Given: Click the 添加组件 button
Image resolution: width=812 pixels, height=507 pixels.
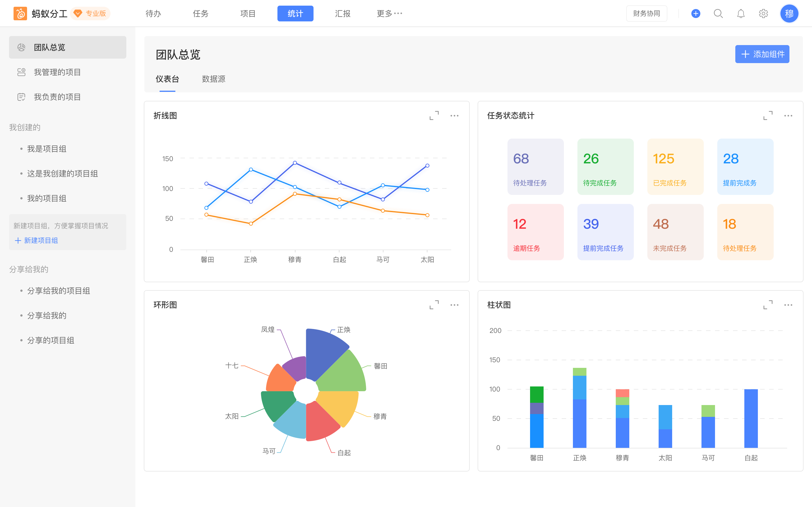Looking at the screenshot, I should (762, 54).
